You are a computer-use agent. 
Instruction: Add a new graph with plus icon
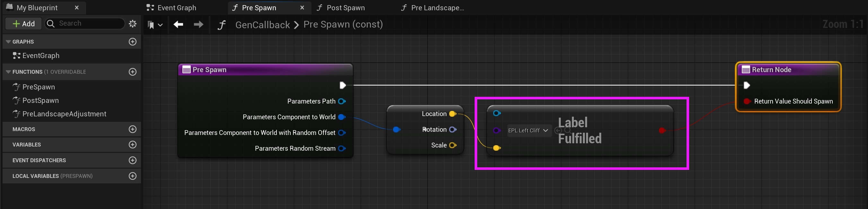pyautogui.click(x=133, y=42)
